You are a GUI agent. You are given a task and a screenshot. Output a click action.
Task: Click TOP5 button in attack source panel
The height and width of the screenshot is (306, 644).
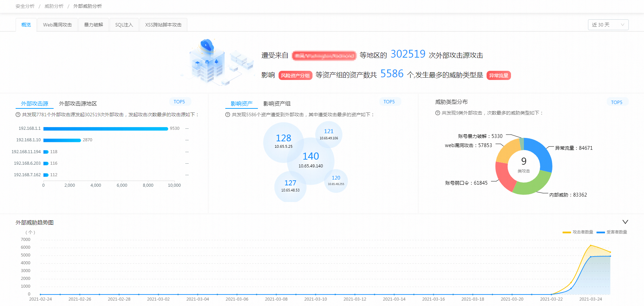pyautogui.click(x=179, y=102)
